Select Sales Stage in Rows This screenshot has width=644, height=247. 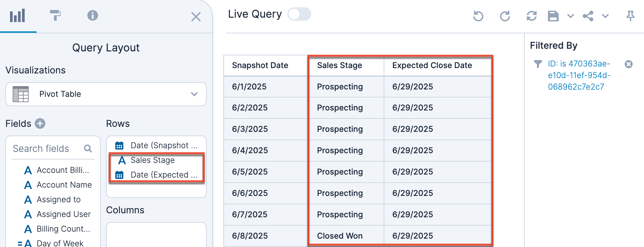pyautogui.click(x=152, y=160)
